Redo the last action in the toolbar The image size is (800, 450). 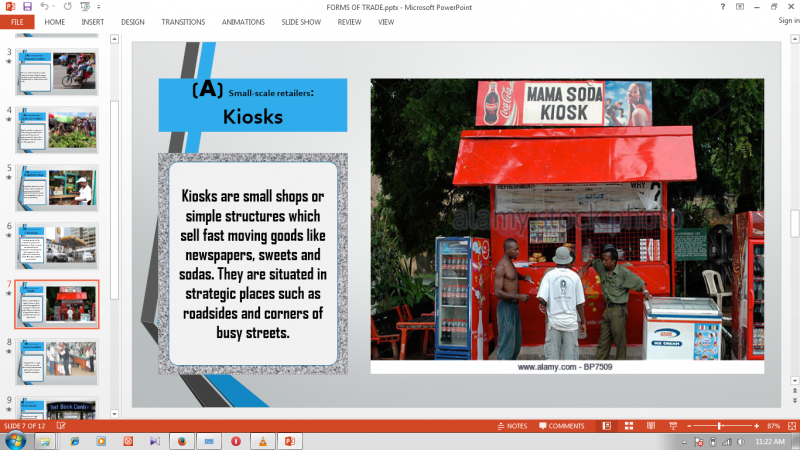pyautogui.click(x=67, y=7)
